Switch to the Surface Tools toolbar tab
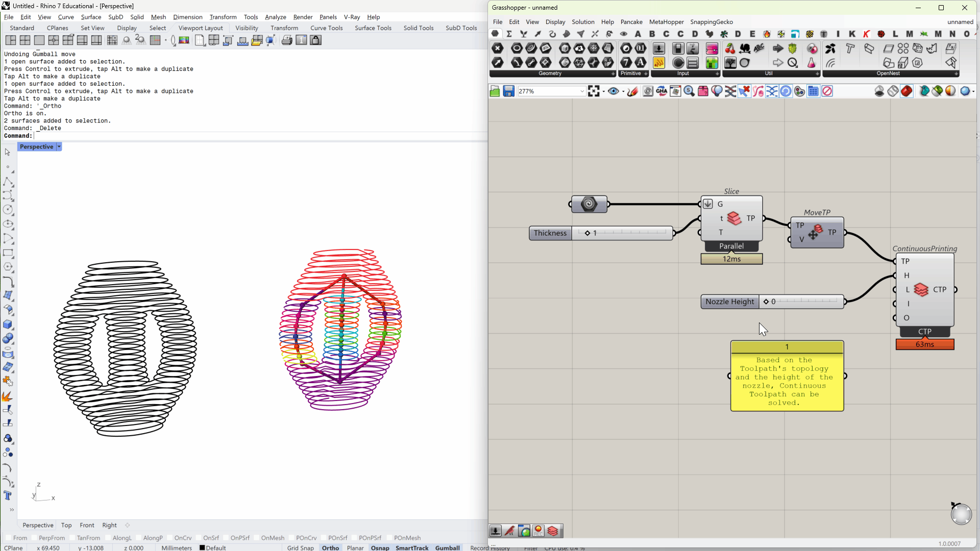980x551 pixels. click(x=373, y=28)
